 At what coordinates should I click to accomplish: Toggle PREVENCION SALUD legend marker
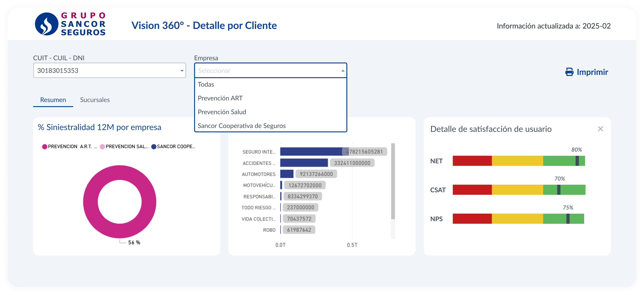[x=102, y=147]
